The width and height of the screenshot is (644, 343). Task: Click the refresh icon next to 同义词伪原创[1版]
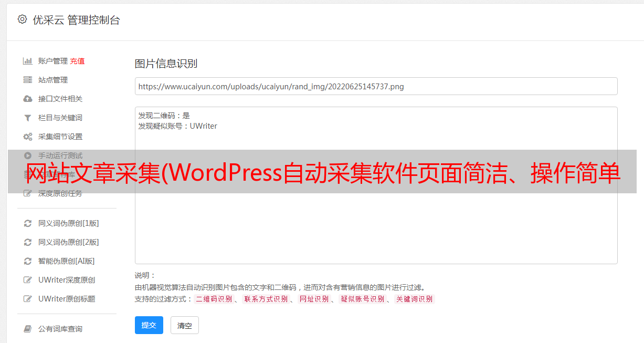[x=28, y=223]
